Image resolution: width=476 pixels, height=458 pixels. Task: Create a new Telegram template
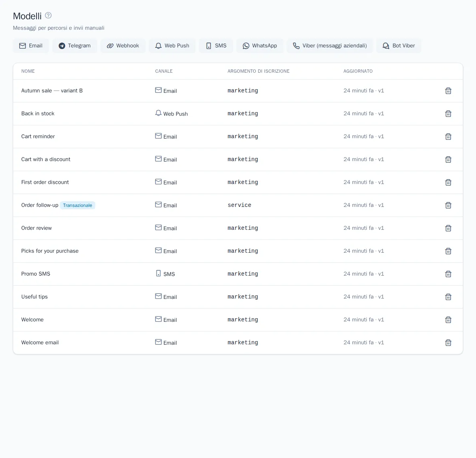pos(75,46)
